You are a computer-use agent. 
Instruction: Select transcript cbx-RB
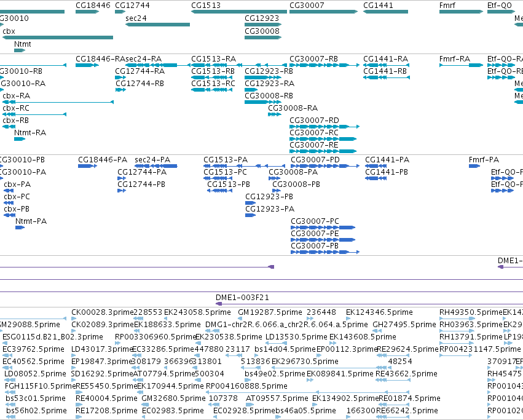point(9,127)
